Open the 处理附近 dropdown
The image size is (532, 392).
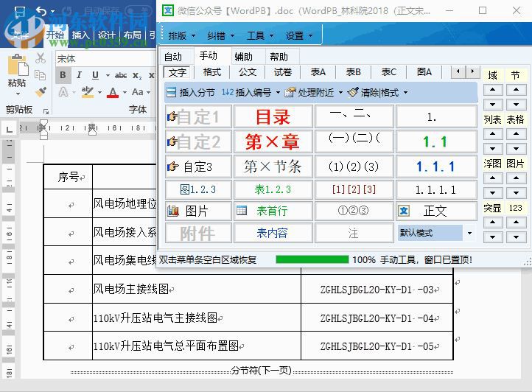click(x=340, y=92)
